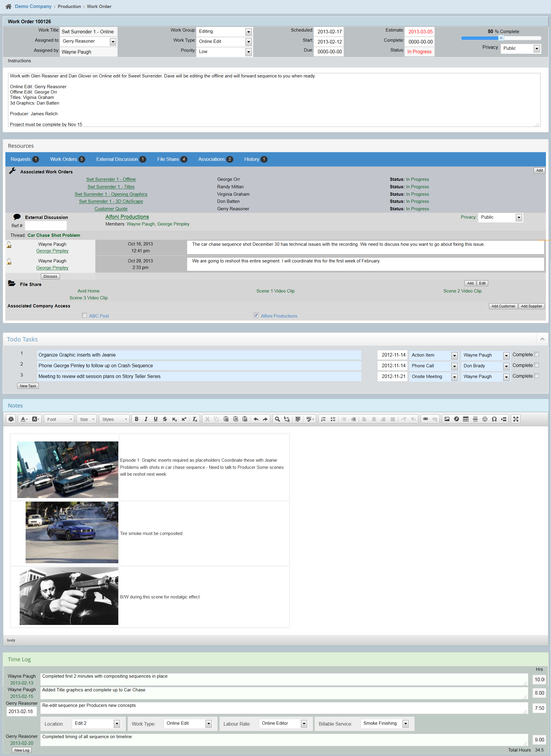
Task: Open the Work Orders tab
Action: 67,159
